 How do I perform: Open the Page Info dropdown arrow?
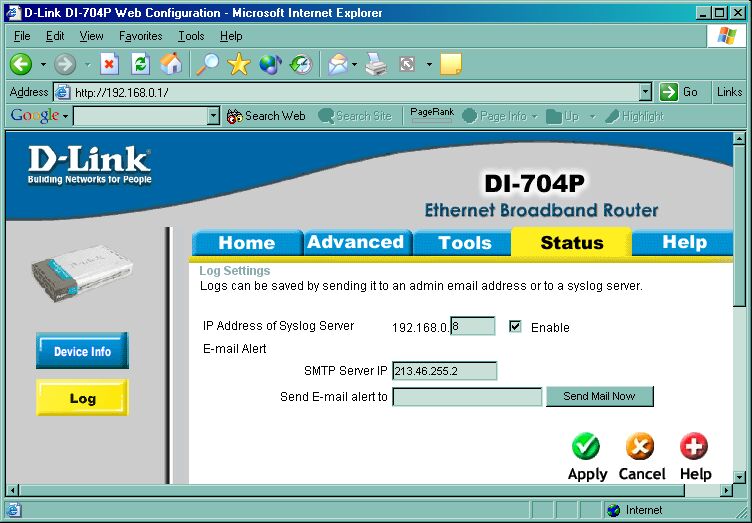(534, 116)
